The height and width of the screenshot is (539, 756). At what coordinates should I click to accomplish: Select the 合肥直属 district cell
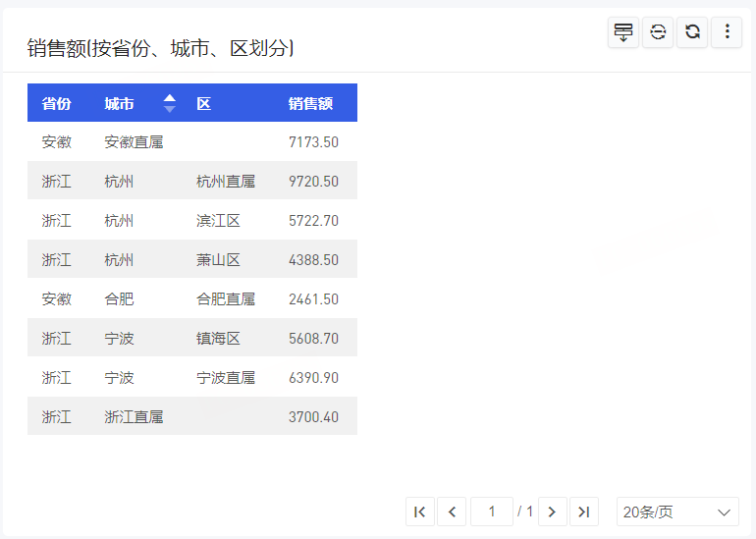[226, 299]
